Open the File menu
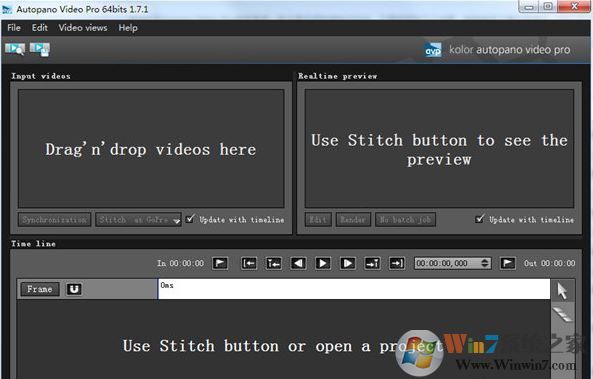Viewport: 593px width, 379px height. (14, 28)
